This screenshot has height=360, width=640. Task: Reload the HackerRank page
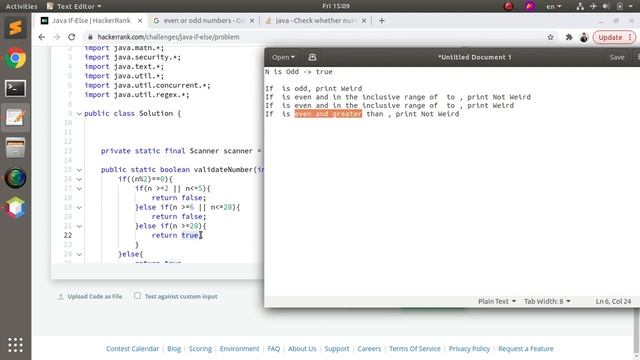tap(72, 37)
